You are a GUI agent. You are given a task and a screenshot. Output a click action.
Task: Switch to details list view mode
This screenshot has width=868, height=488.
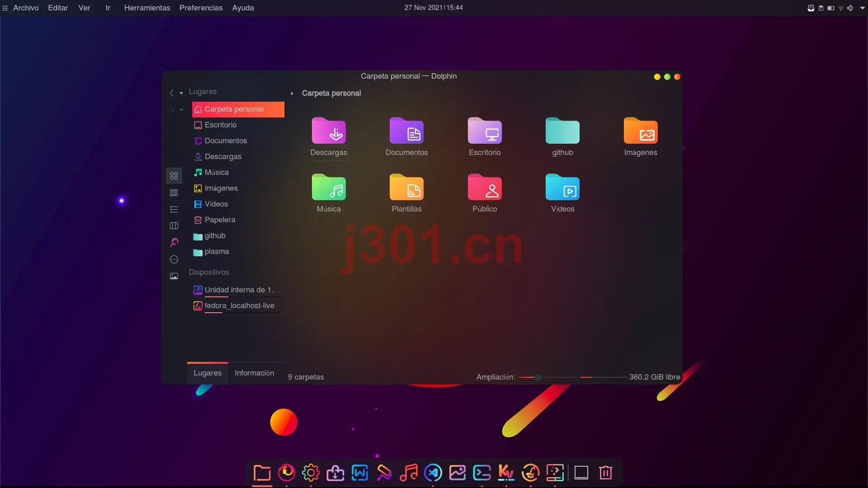[174, 209]
